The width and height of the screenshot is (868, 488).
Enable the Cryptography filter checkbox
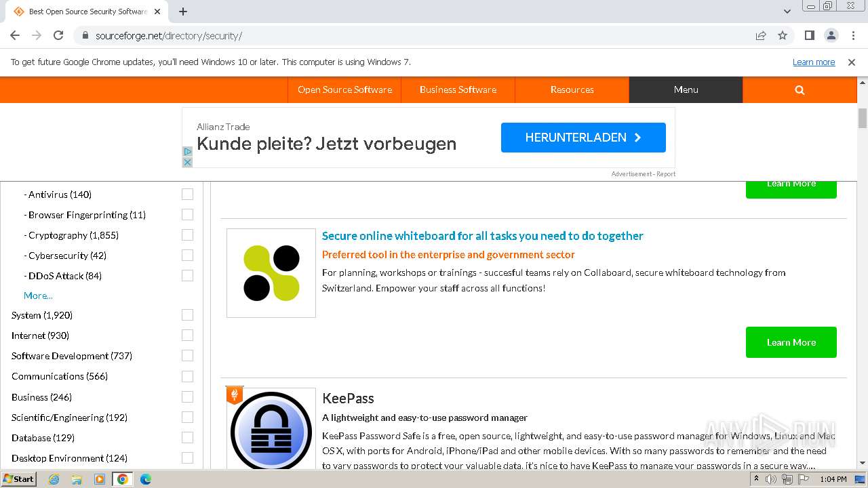tap(188, 235)
